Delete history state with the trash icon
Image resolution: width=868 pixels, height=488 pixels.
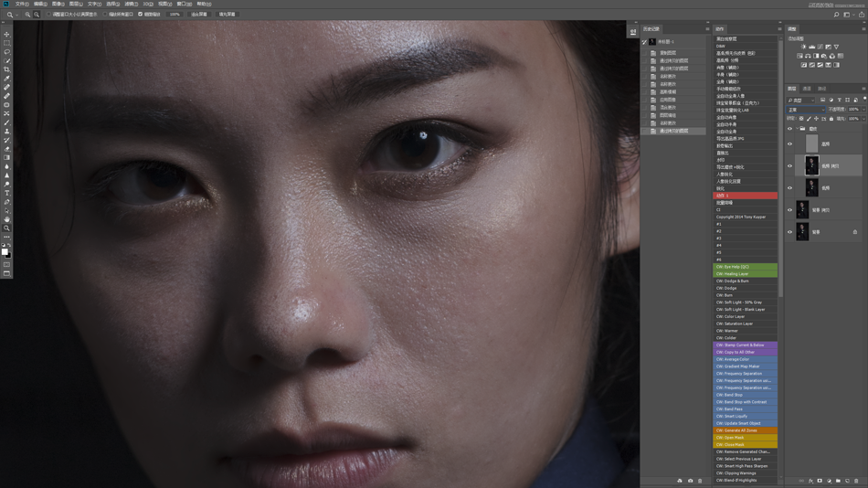click(700, 481)
